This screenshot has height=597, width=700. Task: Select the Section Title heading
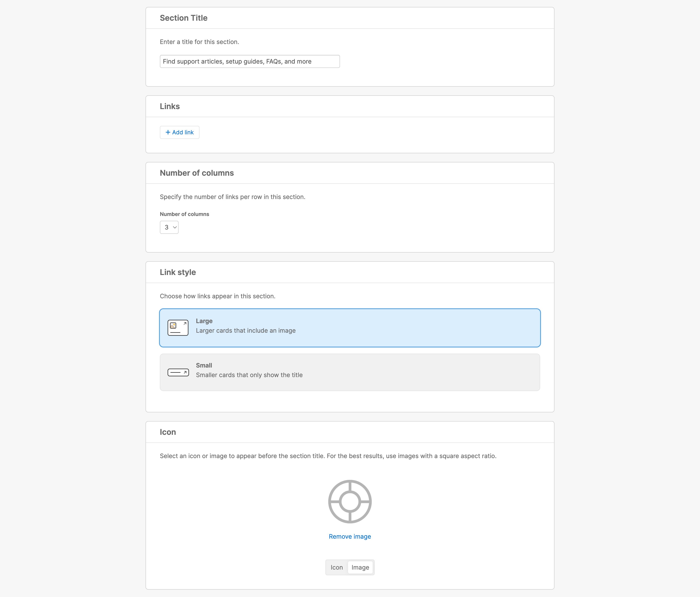pyautogui.click(x=183, y=18)
